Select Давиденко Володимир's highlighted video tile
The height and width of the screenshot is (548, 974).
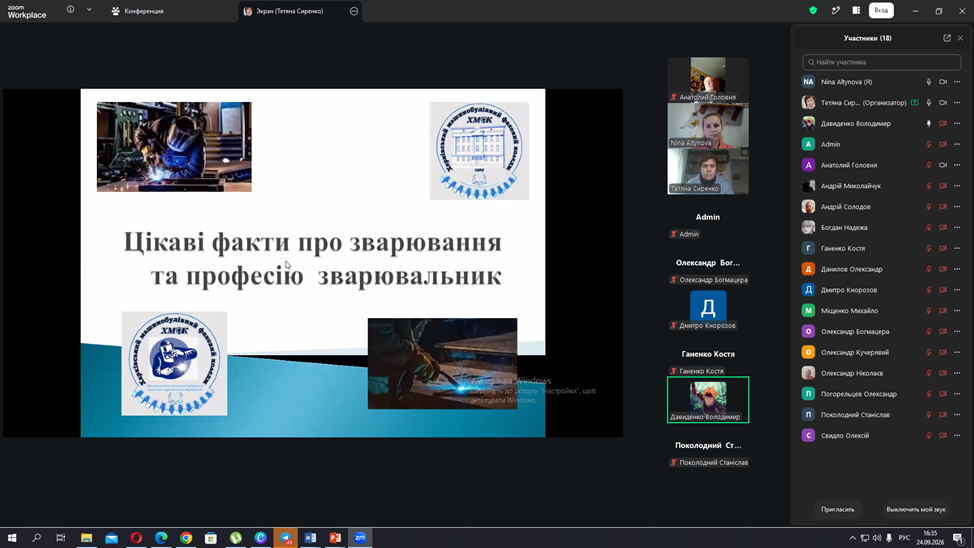[x=708, y=400]
